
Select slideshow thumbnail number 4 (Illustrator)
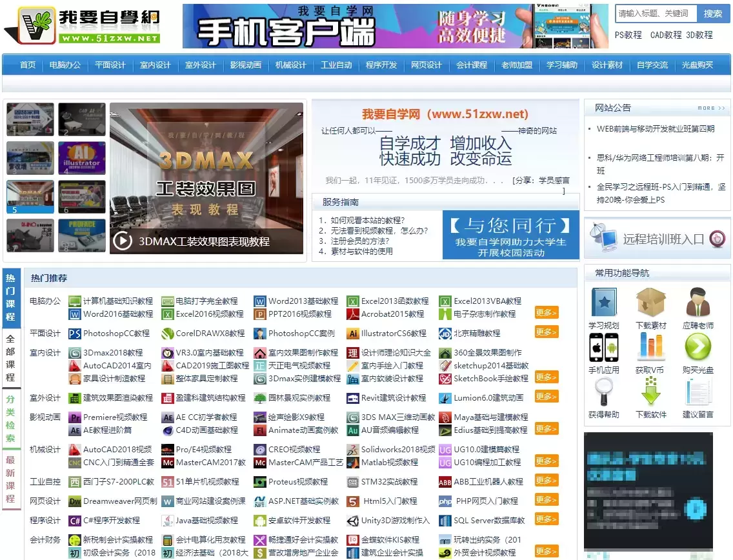coord(82,159)
